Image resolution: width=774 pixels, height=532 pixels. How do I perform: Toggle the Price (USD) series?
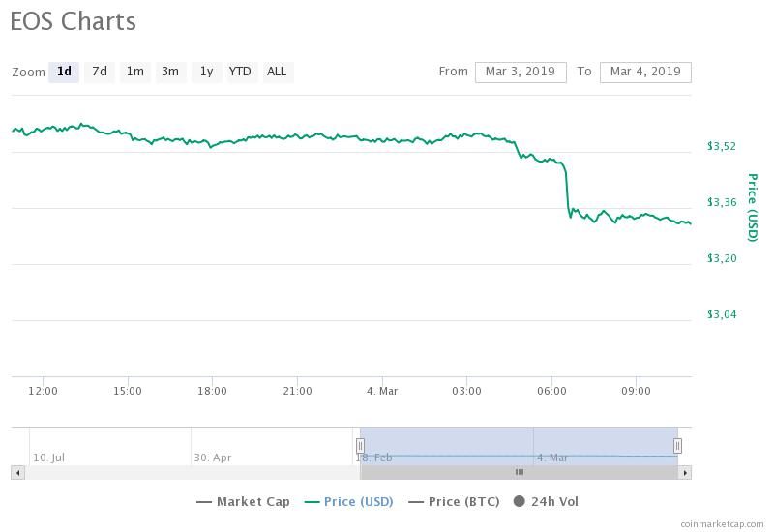[x=350, y=501]
